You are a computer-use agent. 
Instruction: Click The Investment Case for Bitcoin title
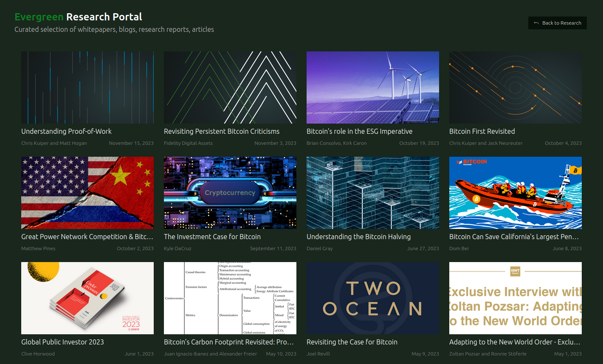(x=212, y=237)
